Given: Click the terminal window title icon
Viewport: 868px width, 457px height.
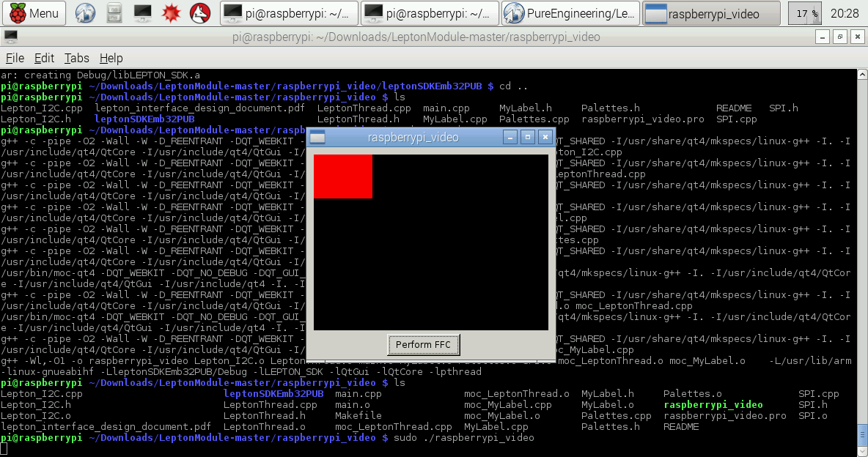Looking at the screenshot, I should coord(10,37).
